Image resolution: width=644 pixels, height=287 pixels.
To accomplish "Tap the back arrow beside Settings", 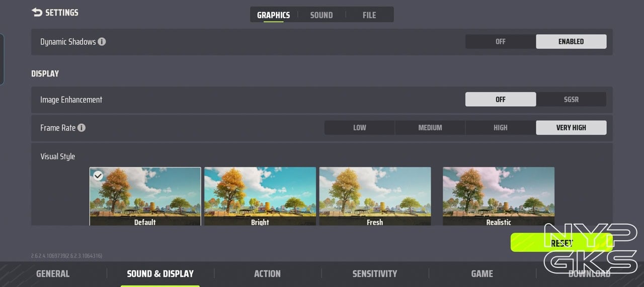I will tap(37, 12).
